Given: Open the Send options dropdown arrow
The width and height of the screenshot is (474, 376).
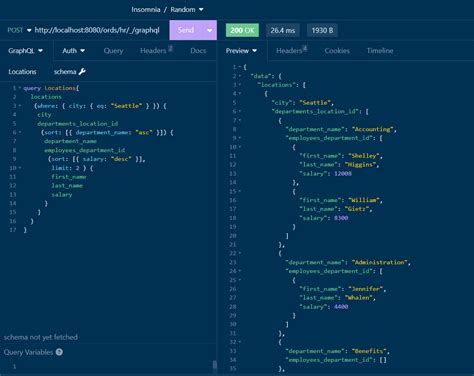Looking at the screenshot, I should pos(210,30).
